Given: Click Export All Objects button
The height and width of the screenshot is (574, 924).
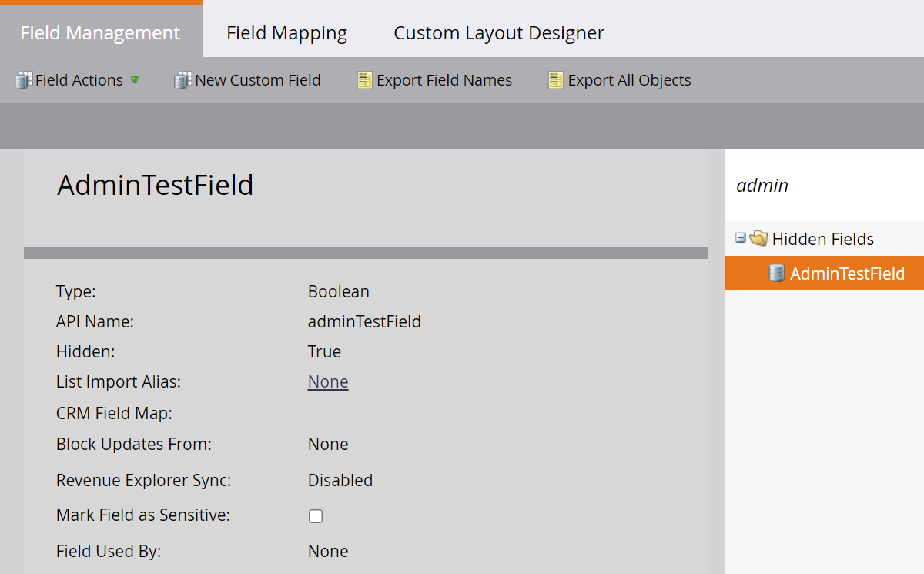Looking at the screenshot, I should [x=620, y=80].
